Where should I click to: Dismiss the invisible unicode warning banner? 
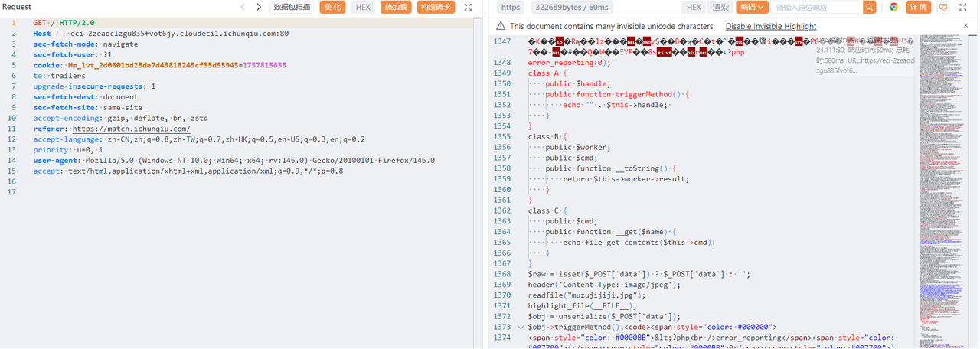[x=965, y=25]
